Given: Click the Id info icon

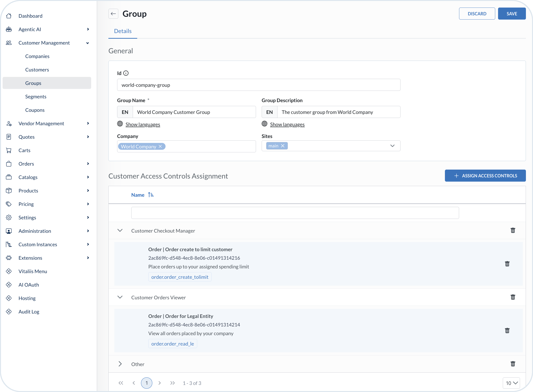Looking at the screenshot, I should pyautogui.click(x=126, y=73).
